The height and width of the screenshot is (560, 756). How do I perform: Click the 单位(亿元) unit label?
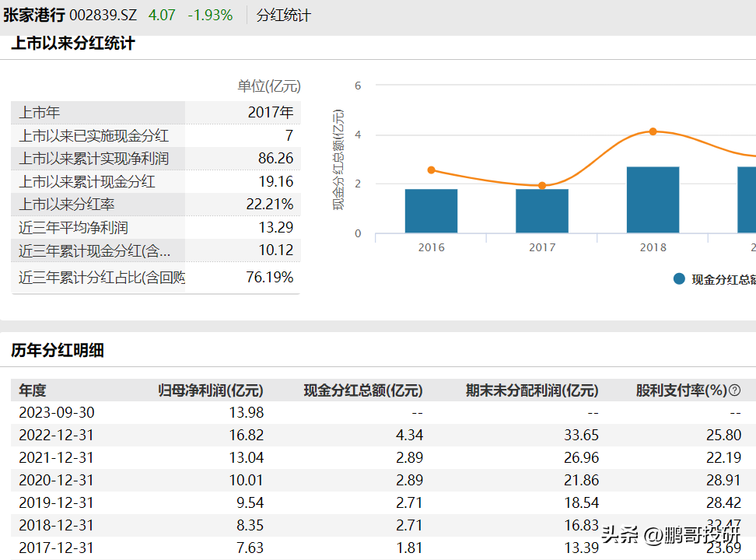[269, 86]
